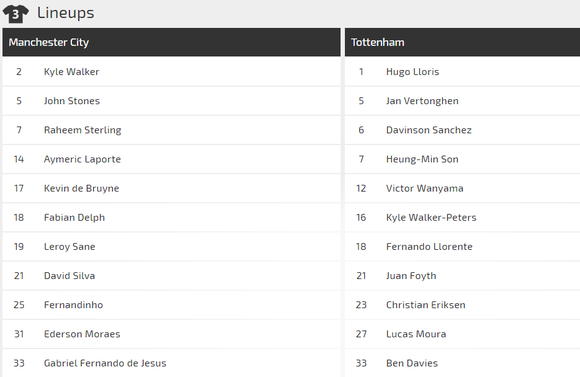The image size is (580, 377).
Task: Select the Tottenham header
Action: click(462, 42)
